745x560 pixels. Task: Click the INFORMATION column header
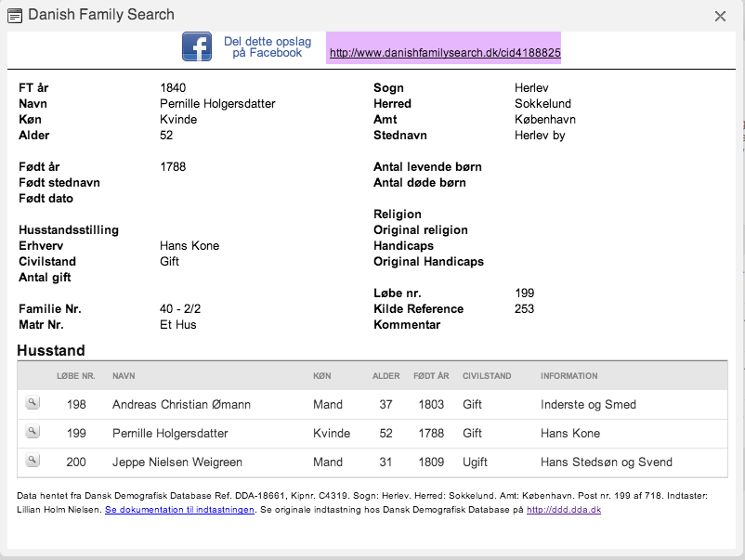[x=569, y=376]
